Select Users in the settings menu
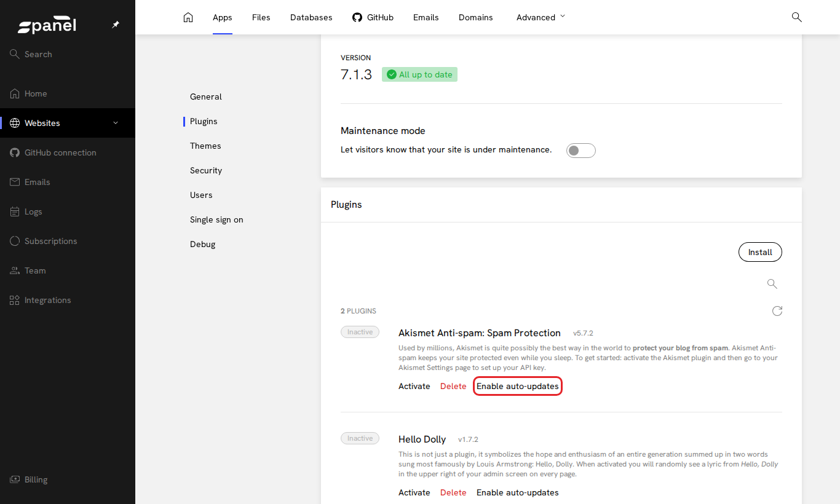 [x=201, y=195]
